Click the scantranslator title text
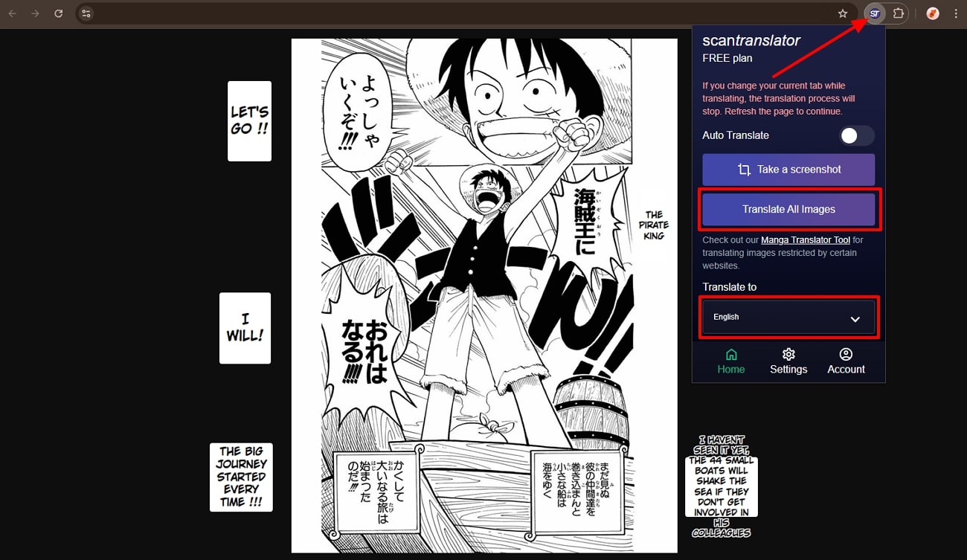 coord(751,41)
